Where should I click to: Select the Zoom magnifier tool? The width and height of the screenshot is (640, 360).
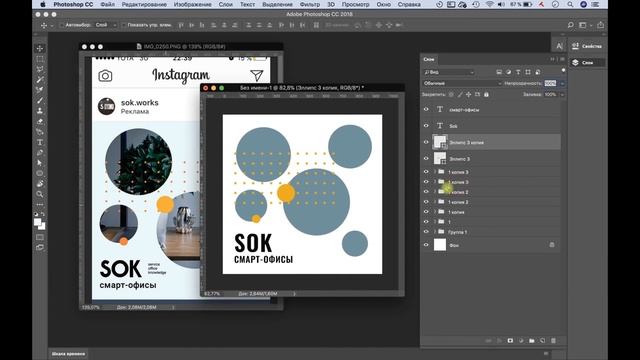[x=40, y=194]
